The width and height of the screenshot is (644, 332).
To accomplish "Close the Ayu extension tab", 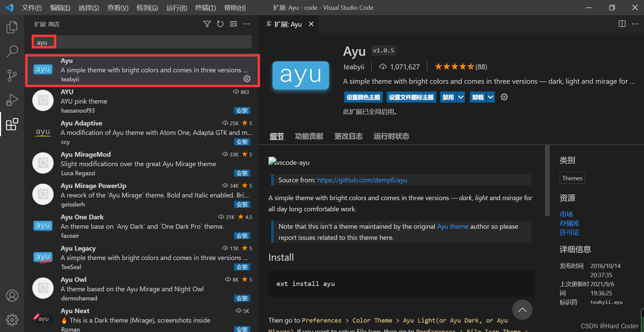I will pos(311,24).
